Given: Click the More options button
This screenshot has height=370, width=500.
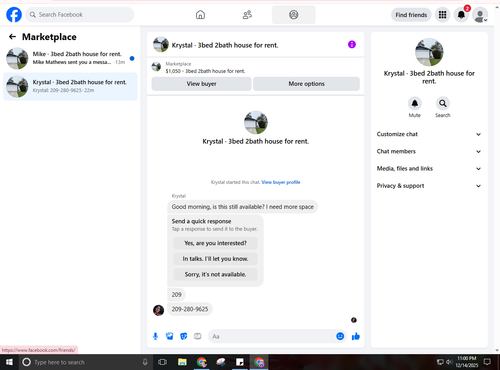Looking at the screenshot, I should click(x=306, y=84).
